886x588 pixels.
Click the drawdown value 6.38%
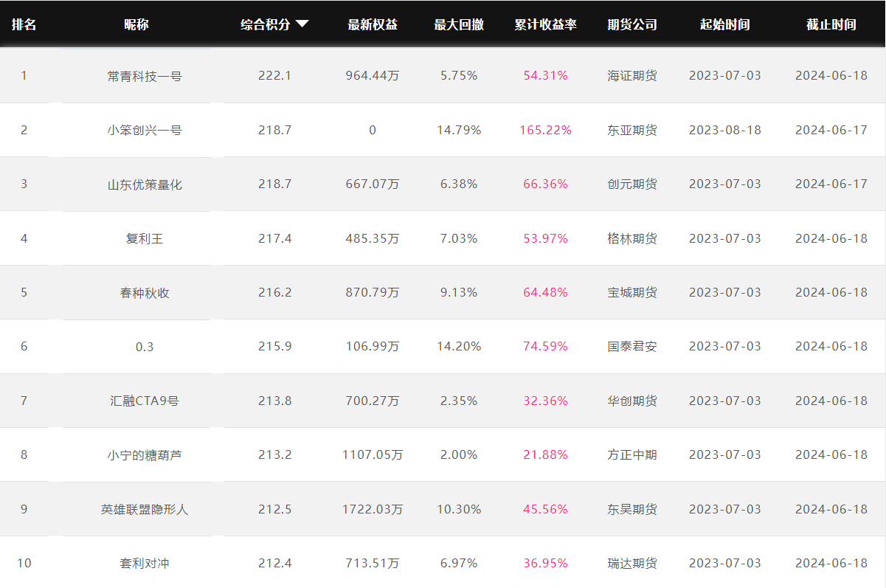(x=459, y=184)
